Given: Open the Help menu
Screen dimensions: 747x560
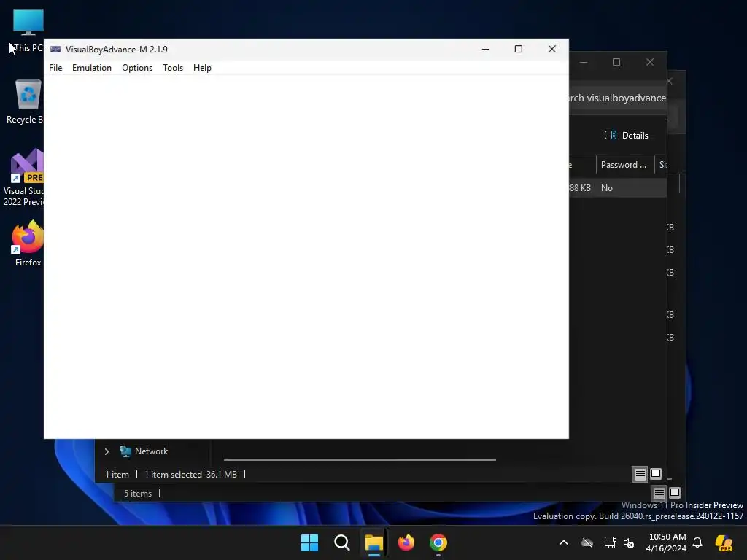Looking at the screenshot, I should [x=202, y=68].
